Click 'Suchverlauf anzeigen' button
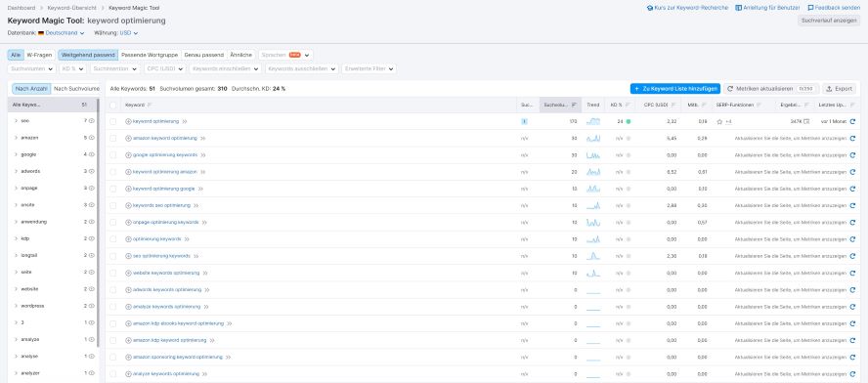The image size is (868, 383). [x=829, y=21]
